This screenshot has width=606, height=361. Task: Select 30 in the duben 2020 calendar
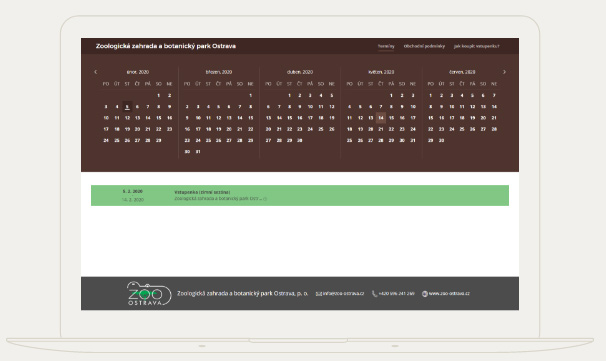click(x=300, y=140)
